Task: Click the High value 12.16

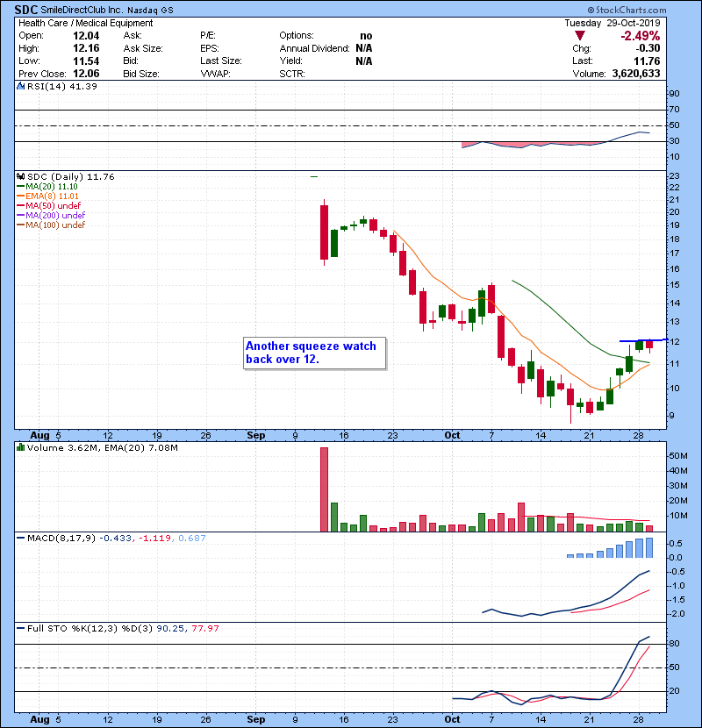Action: 86,48
